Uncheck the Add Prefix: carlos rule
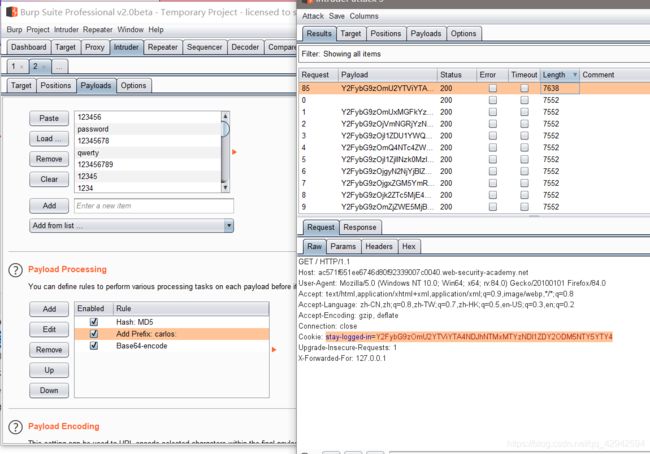650x454 pixels. (93, 333)
